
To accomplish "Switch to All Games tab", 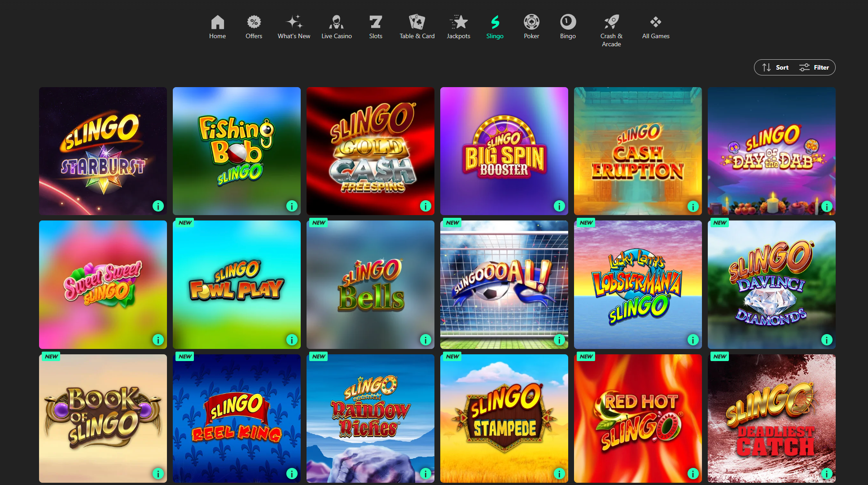I will (x=656, y=27).
